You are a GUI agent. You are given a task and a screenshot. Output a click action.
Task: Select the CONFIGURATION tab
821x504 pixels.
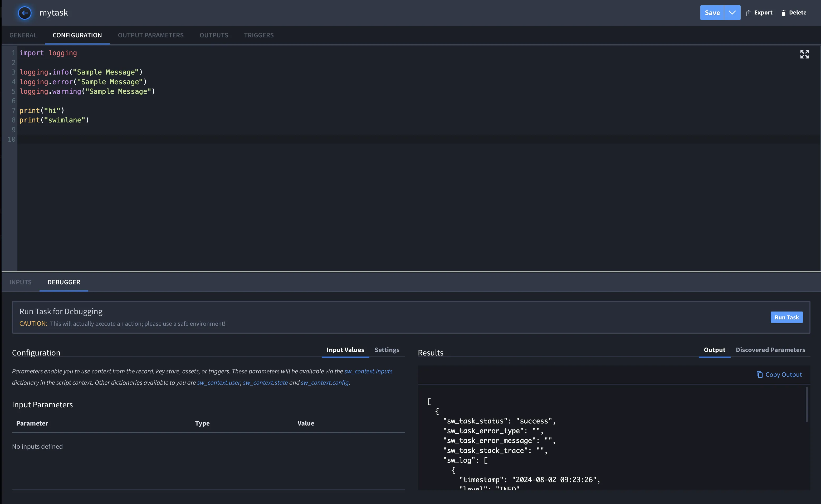pos(77,35)
